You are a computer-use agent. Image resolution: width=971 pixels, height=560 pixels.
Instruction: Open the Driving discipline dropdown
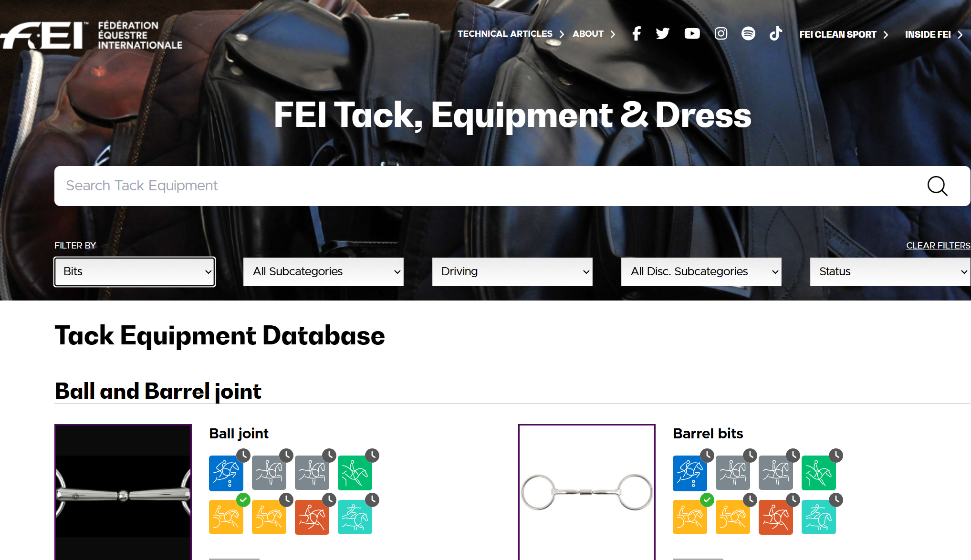click(512, 272)
